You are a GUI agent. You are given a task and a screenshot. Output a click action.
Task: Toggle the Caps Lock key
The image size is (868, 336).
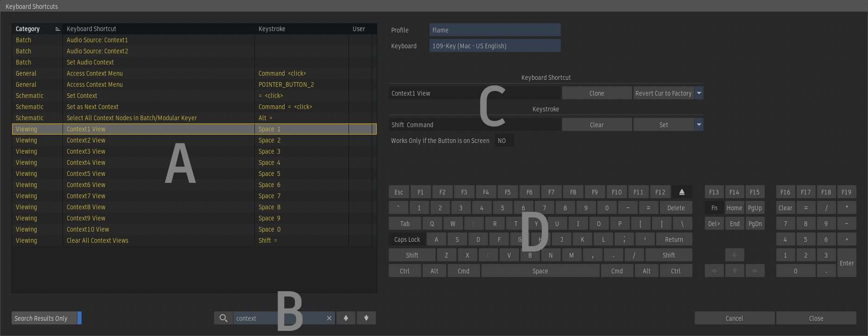click(x=407, y=239)
